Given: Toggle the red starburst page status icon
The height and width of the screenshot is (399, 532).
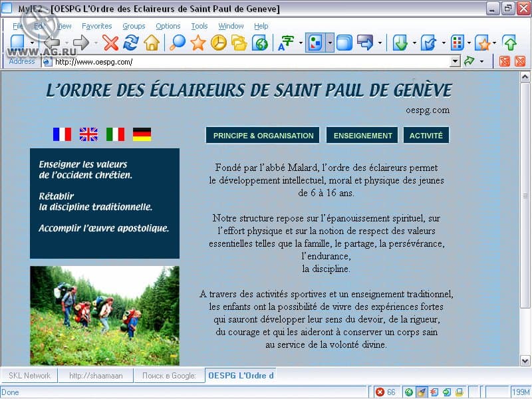Looking at the screenshot, I should click(434, 392).
